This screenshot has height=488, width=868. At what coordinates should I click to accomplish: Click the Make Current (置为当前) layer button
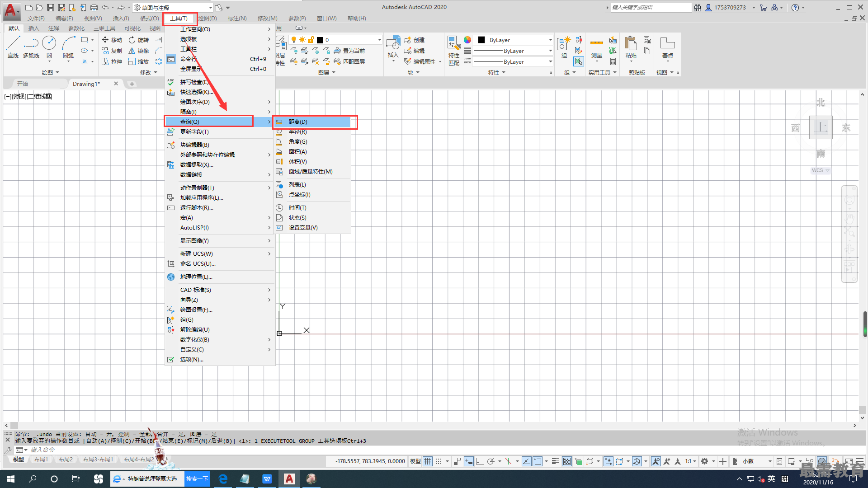coord(349,51)
